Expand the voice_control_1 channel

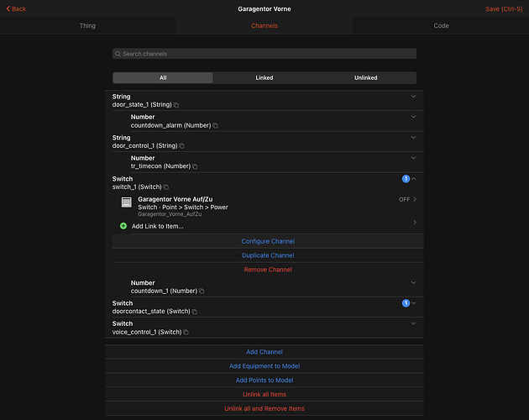click(413, 323)
